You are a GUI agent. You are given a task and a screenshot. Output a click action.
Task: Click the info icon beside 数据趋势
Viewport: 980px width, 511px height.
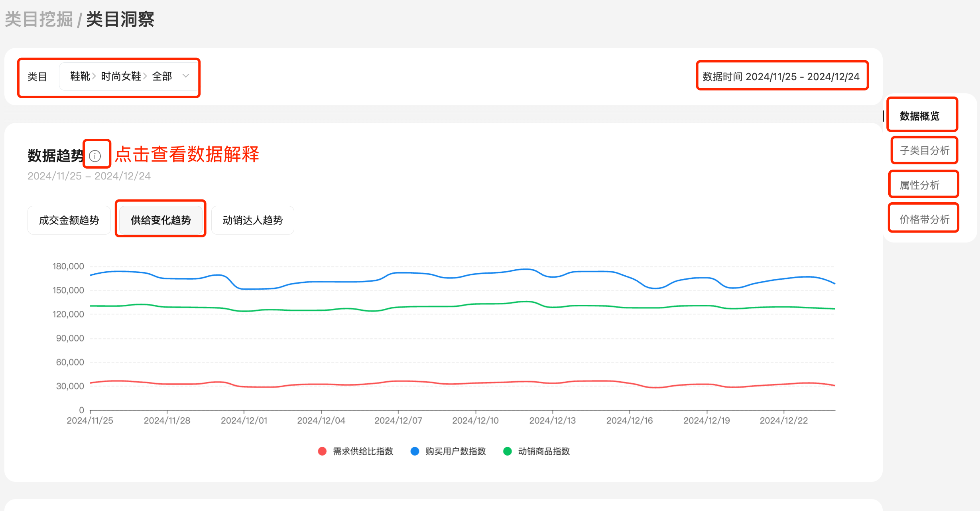pyautogui.click(x=95, y=156)
